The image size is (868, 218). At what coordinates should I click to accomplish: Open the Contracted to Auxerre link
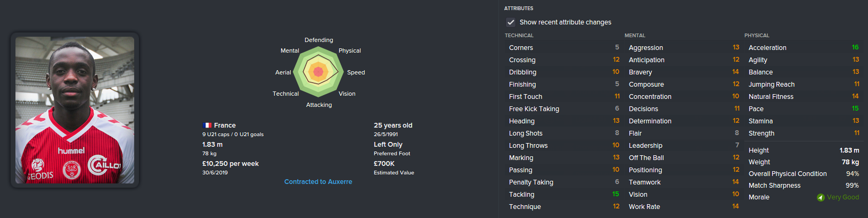[x=318, y=182]
